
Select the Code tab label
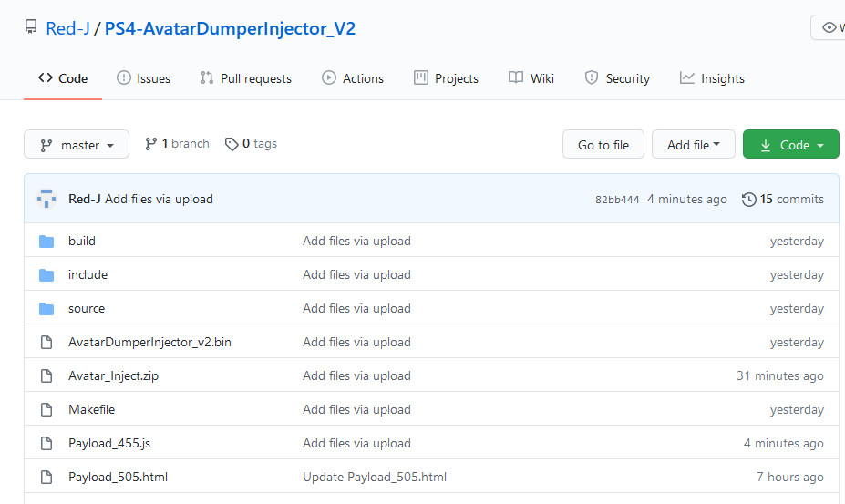(x=73, y=78)
